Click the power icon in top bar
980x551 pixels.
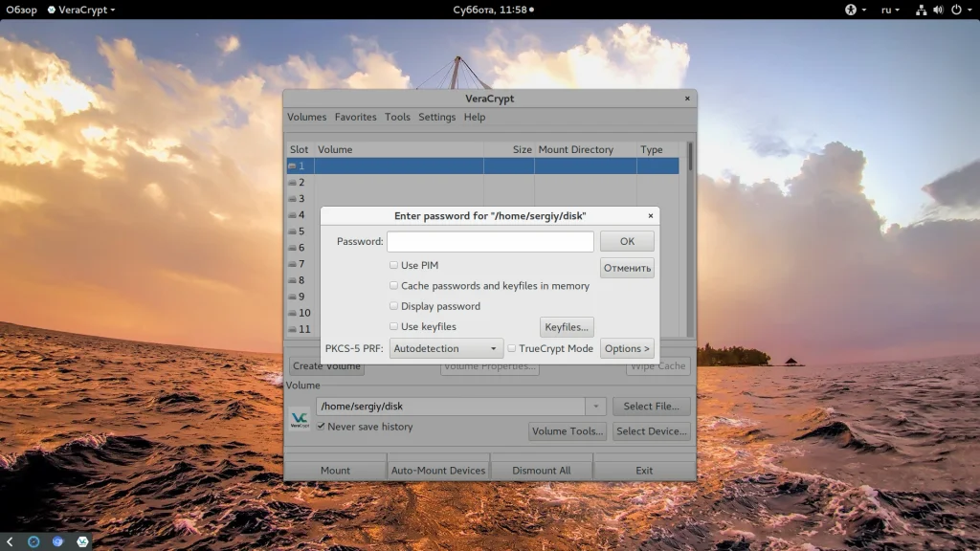(x=955, y=10)
